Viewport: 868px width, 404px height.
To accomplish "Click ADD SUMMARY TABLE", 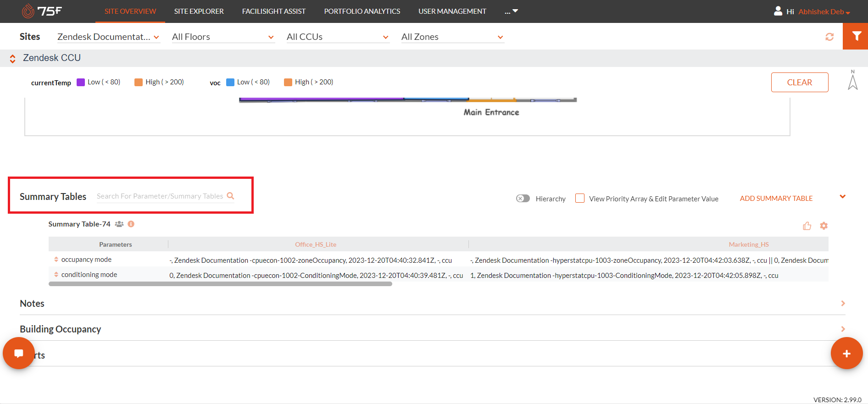I will click(x=776, y=198).
